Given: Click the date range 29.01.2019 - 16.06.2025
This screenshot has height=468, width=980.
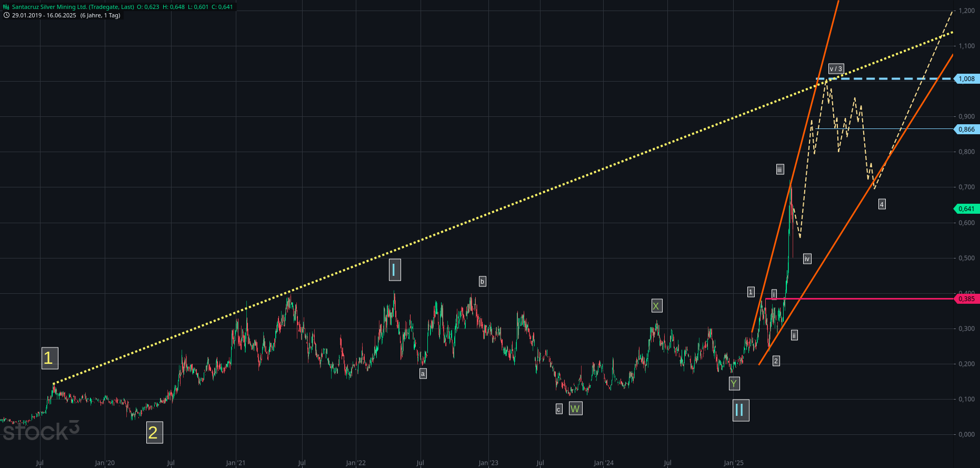Looking at the screenshot, I should 44,15.
